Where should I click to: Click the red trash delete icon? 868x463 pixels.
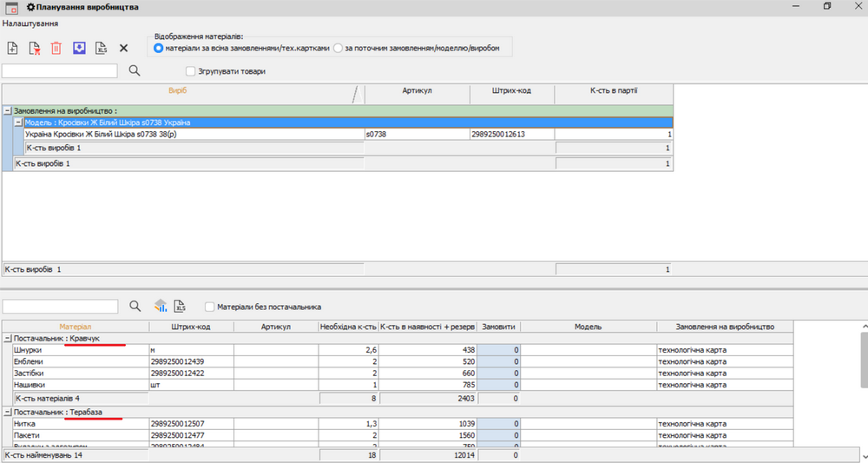[56, 49]
